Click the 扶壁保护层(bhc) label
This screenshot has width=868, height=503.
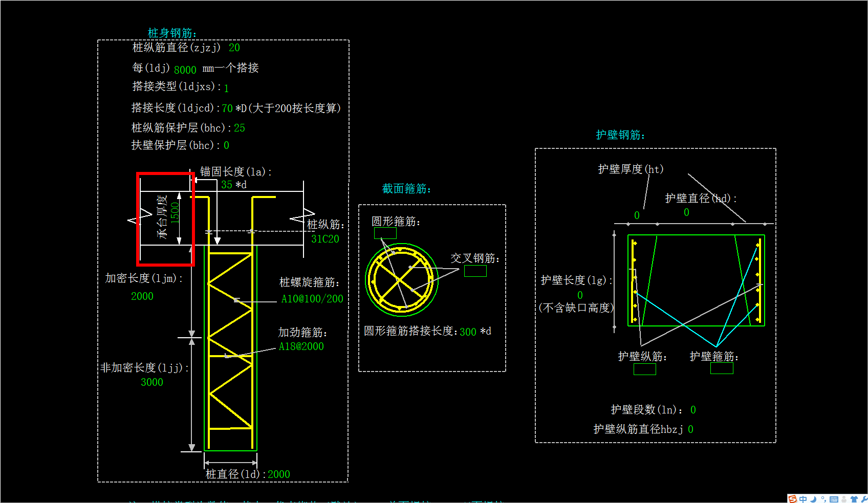coord(176,145)
